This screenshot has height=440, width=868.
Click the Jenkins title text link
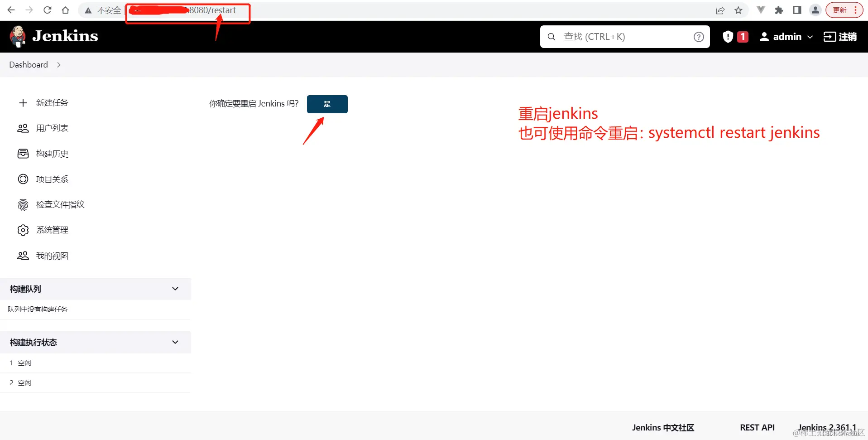65,36
